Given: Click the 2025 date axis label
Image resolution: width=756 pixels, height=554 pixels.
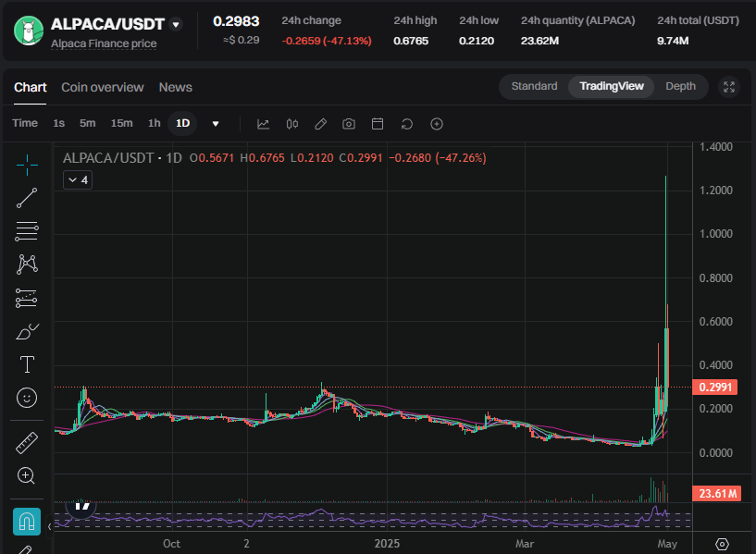Looking at the screenshot, I should click(387, 544).
